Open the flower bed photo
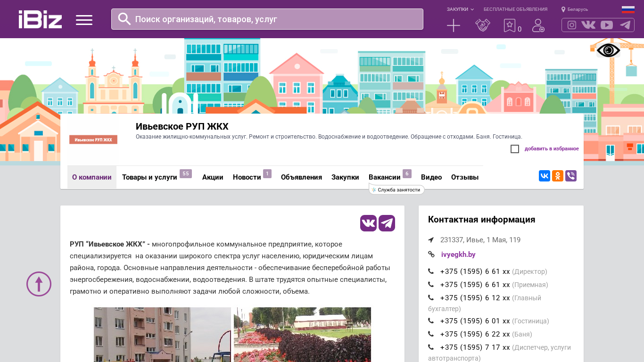Image resolution: width=644 pixels, height=362 pixels. 302,335
